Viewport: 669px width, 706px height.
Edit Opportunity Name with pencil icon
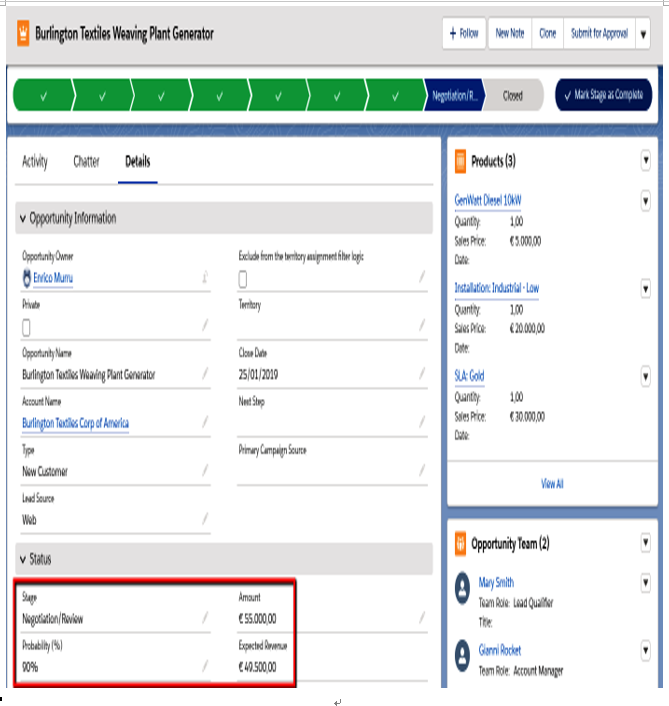click(x=205, y=373)
